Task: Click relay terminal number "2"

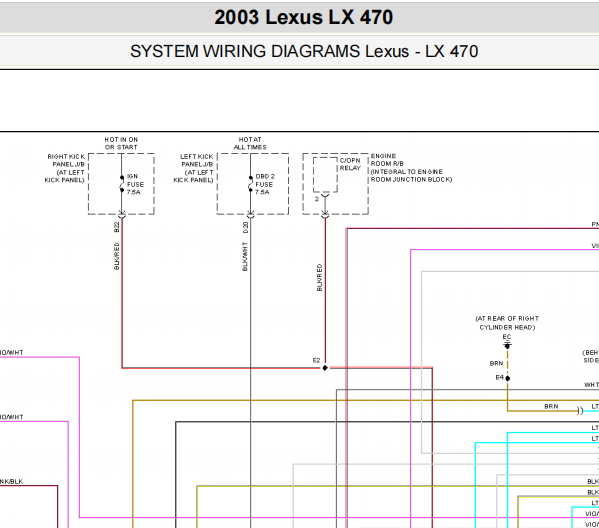Action: coord(317,199)
